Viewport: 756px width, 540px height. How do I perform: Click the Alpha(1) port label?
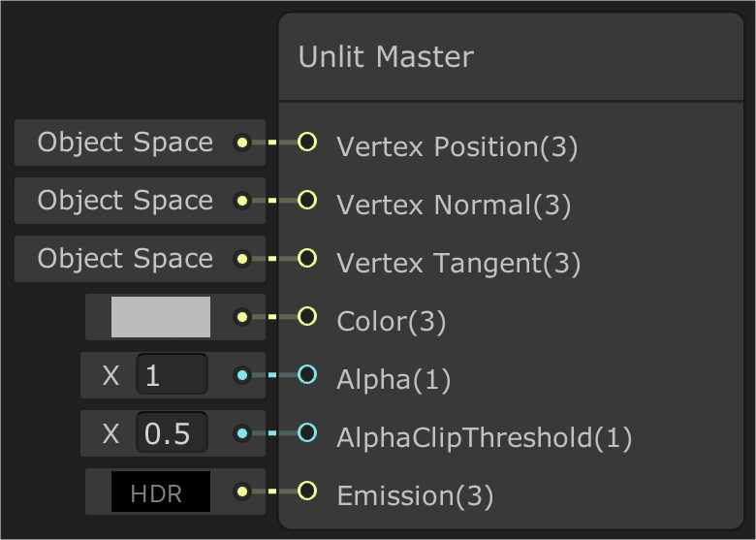(x=394, y=380)
